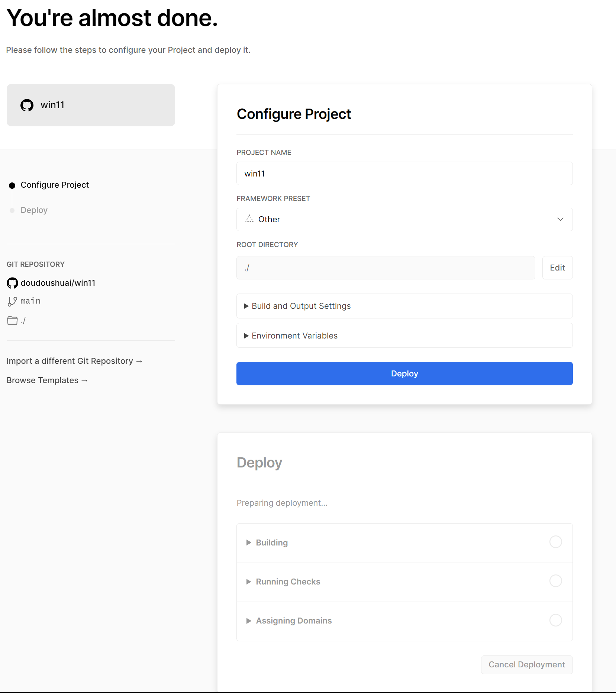Expand the Running Checks step
Screen dimensions: 616x693
[288, 582]
